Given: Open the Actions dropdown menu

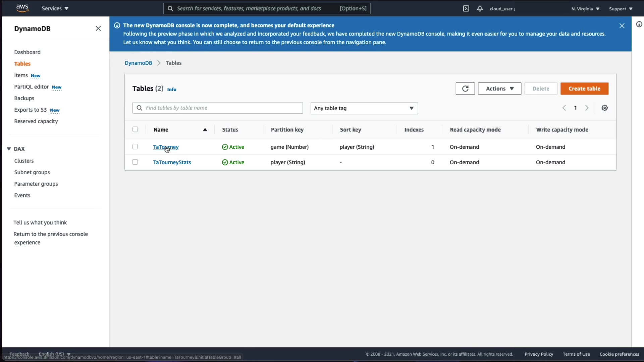Looking at the screenshot, I should click(499, 88).
